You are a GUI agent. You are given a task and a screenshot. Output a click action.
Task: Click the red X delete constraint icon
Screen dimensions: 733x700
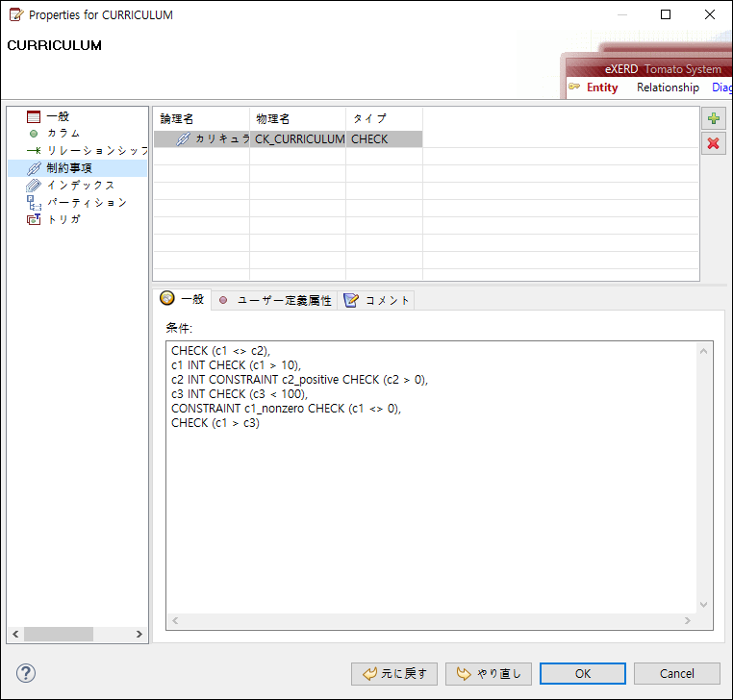[714, 143]
